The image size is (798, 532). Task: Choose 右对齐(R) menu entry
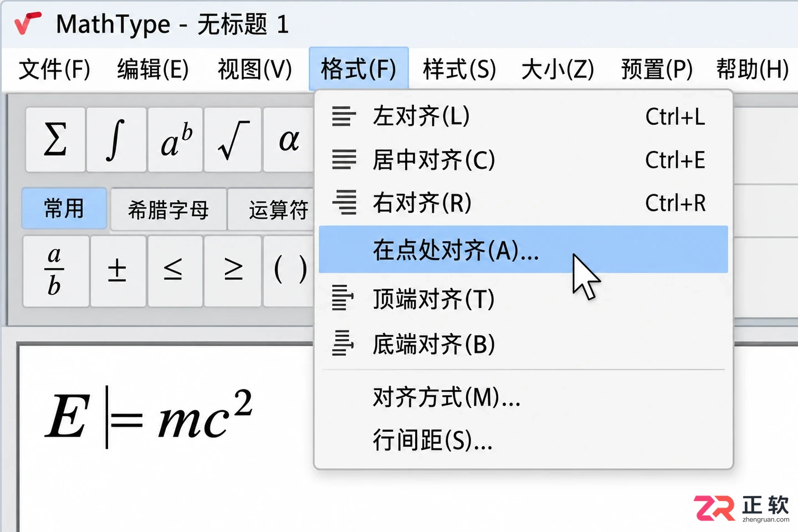pyautogui.click(x=523, y=203)
